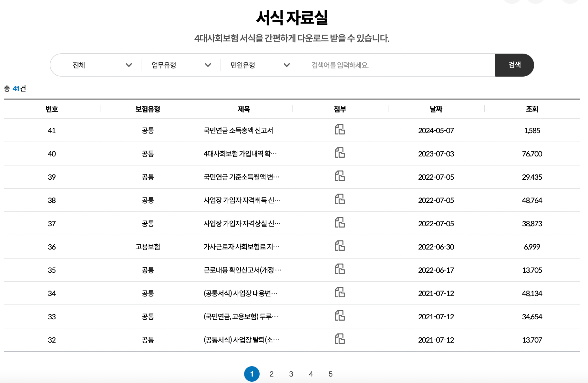
Task: Download the attachment for 사업장 탈퇴 form
Action: [x=340, y=340]
